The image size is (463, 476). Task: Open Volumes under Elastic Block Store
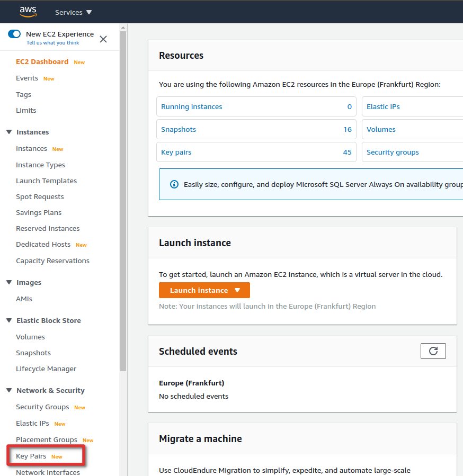pos(30,337)
